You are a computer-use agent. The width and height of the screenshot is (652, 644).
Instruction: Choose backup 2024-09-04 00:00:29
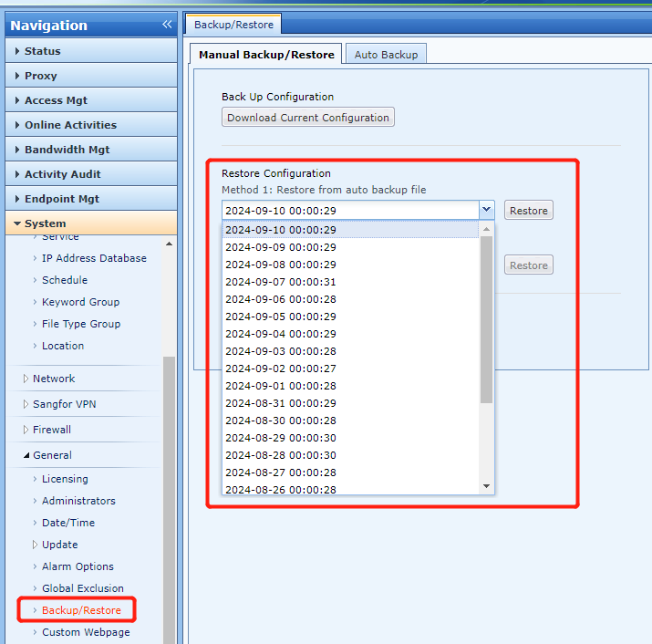click(350, 334)
